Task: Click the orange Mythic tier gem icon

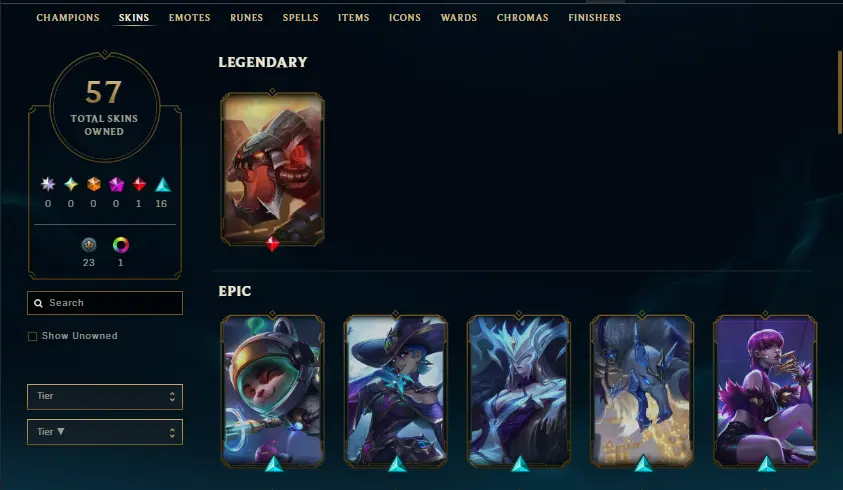Action: (x=94, y=184)
